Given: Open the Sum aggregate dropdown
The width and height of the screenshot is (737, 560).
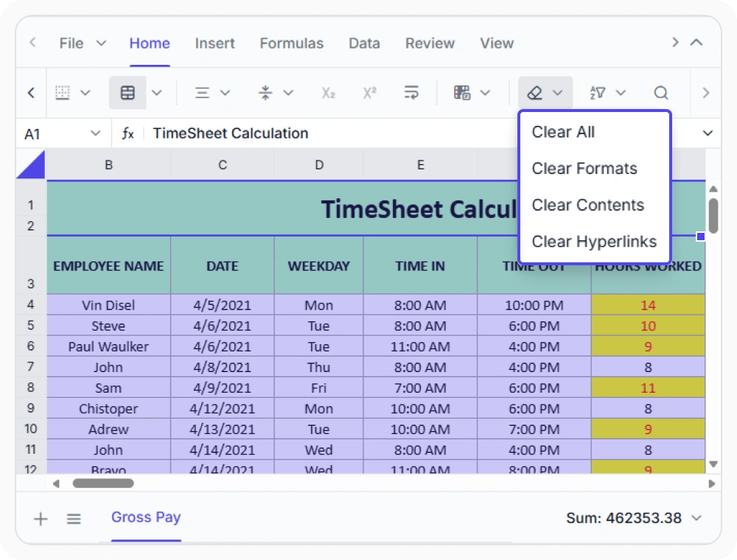Looking at the screenshot, I should point(696,518).
